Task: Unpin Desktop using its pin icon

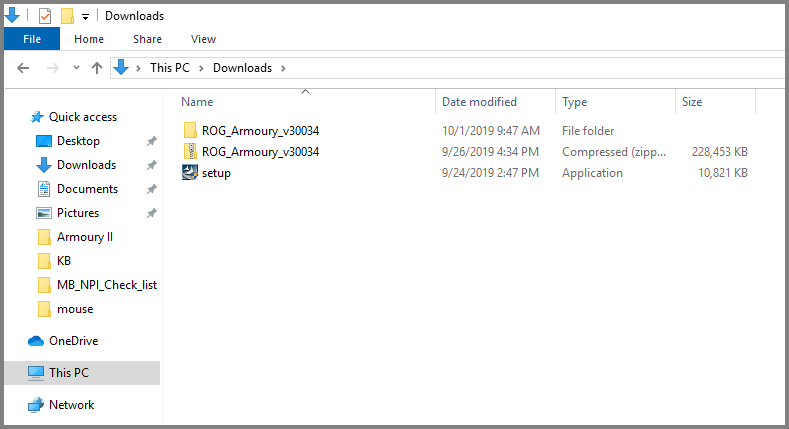Action: click(x=151, y=141)
